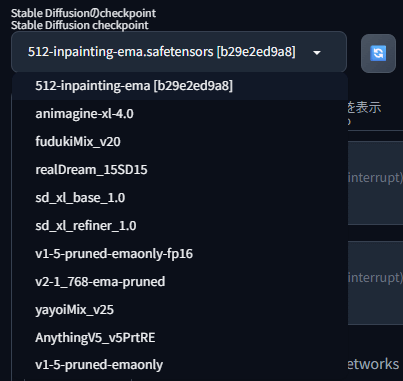
Task: Choose the animagine-xl-4.0 checkpoint
Action: [180, 114]
